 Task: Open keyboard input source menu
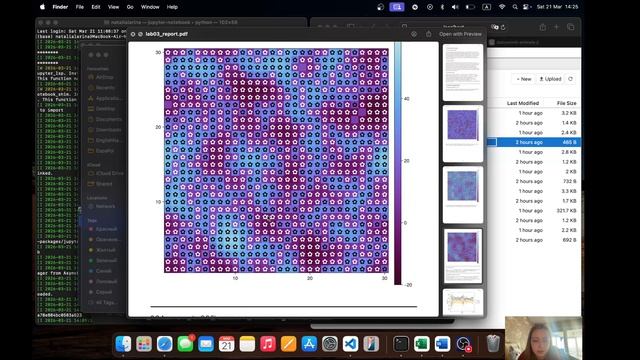(487, 7)
